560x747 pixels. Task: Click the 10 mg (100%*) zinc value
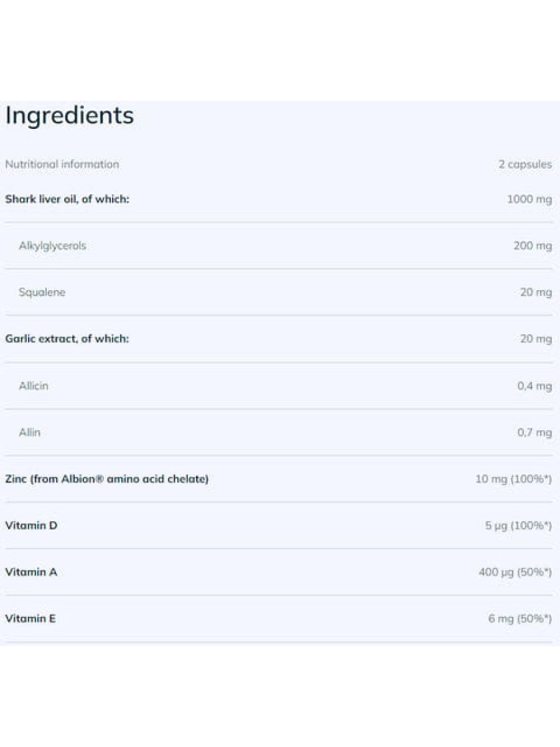click(x=513, y=479)
